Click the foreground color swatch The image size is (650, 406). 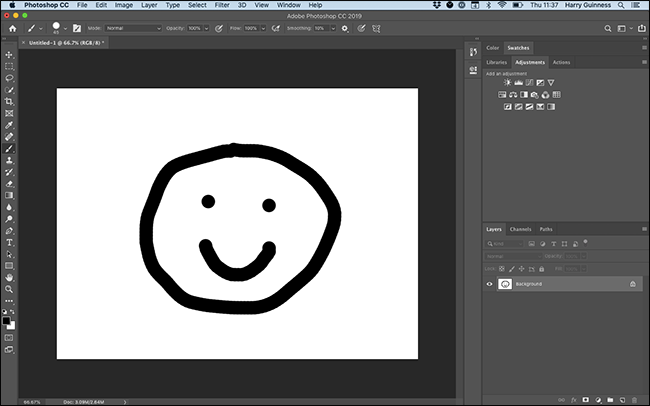click(7, 319)
